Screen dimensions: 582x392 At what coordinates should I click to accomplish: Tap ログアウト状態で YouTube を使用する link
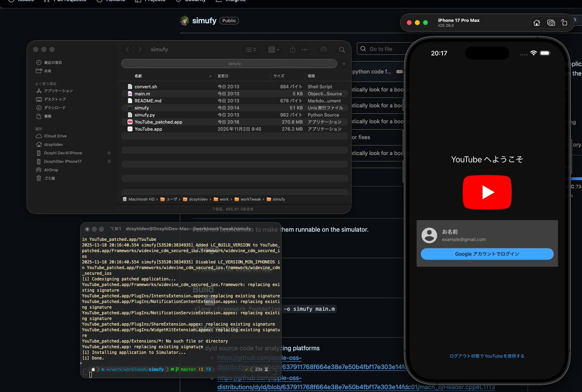tap(486, 356)
